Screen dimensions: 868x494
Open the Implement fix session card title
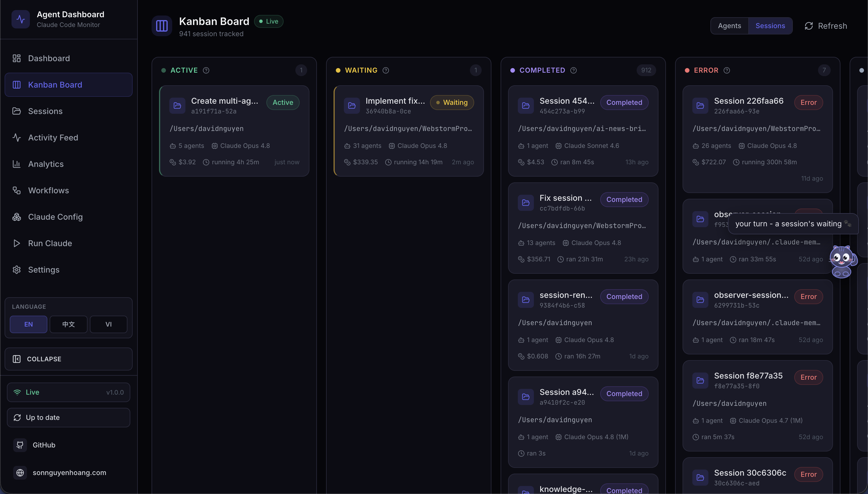[x=395, y=101]
